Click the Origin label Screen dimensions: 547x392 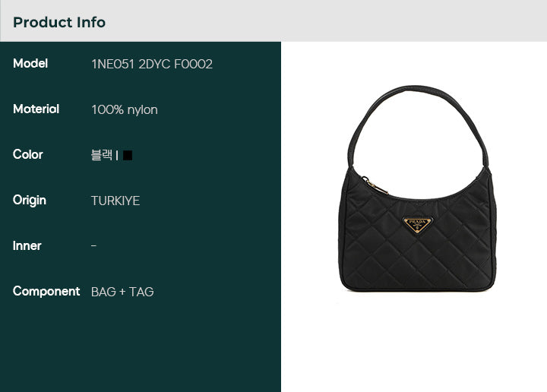30,201
